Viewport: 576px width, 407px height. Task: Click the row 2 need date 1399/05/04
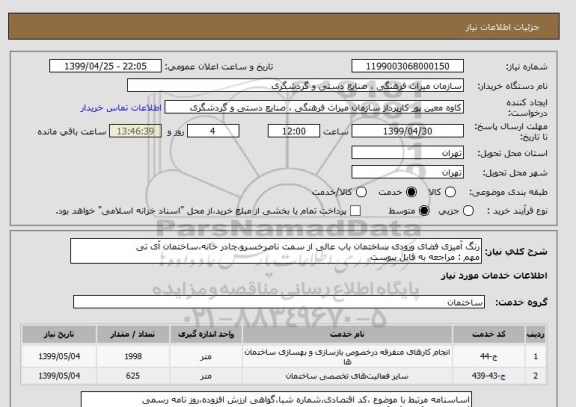point(59,376)
